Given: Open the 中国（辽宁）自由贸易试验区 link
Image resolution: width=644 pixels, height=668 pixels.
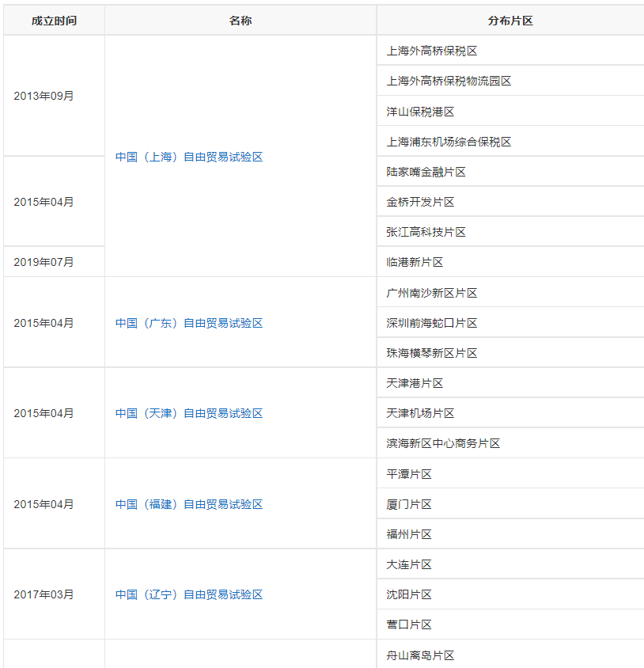Looking at the screenshot, I should [189, 594].
